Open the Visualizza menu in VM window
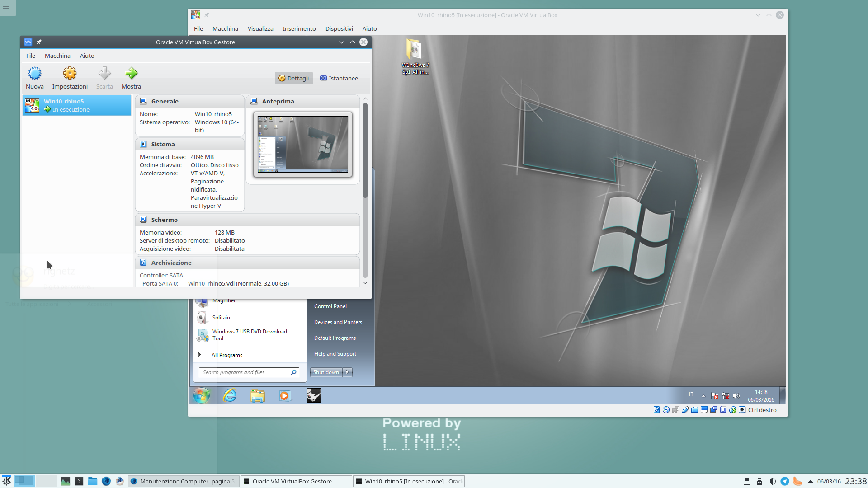 [x=260, y=28]
